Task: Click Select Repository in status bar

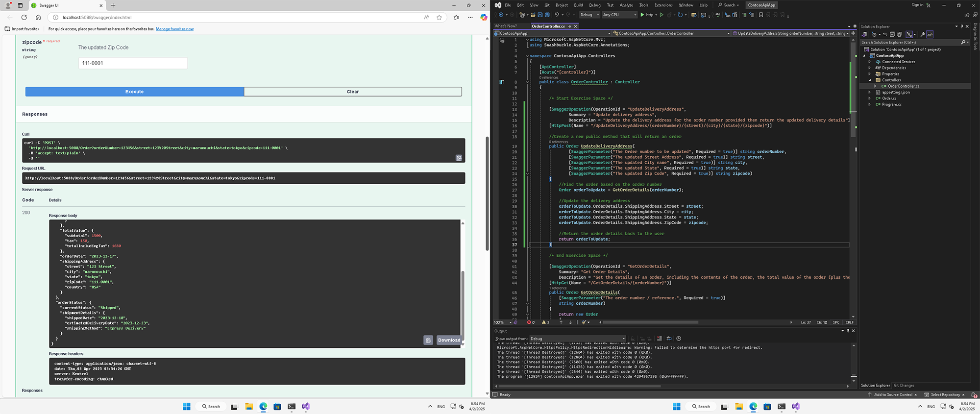Action: (x=944, y=394)
